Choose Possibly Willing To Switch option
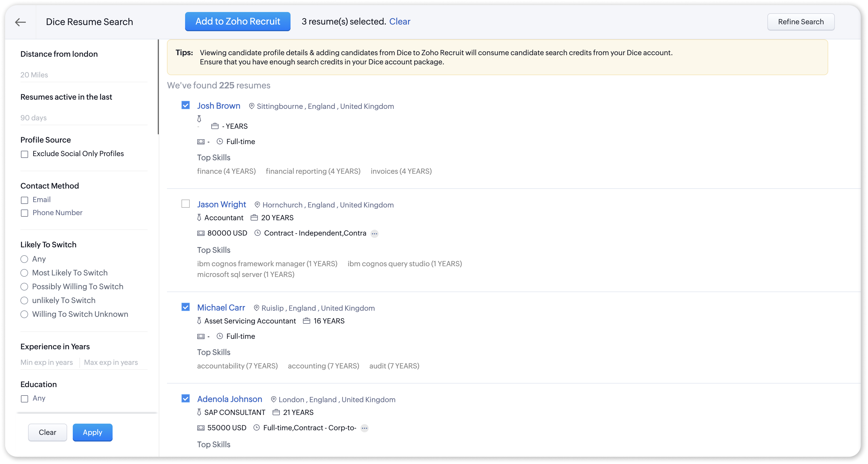The image size is (868, 464). (24, 287)
